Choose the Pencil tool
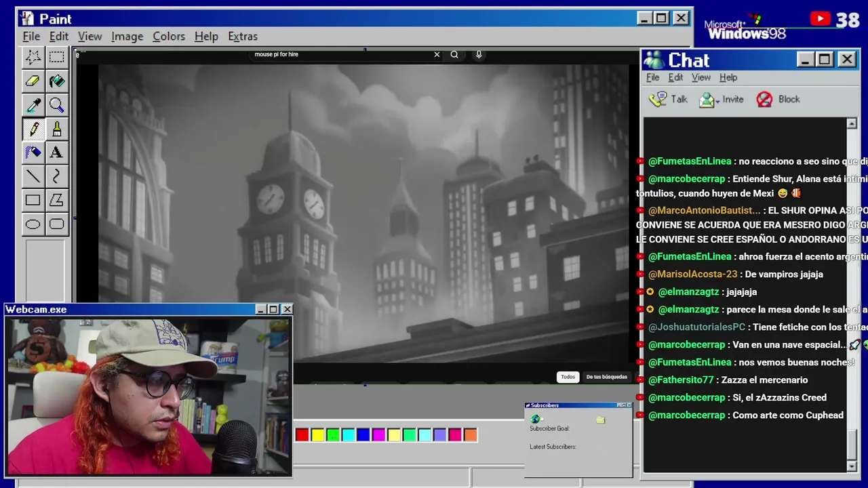 (x=33, y=129)
